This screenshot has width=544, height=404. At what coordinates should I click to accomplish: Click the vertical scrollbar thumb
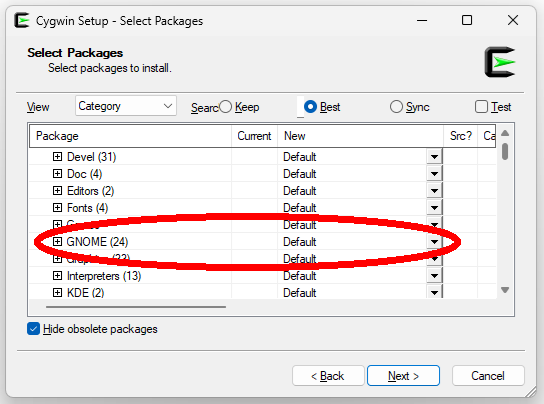click(x=505, y=152)
